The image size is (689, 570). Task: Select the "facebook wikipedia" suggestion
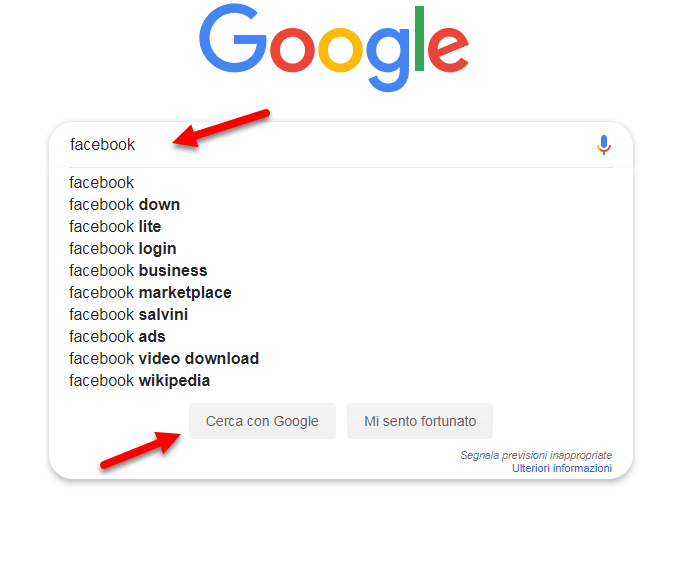pos(139,380)
